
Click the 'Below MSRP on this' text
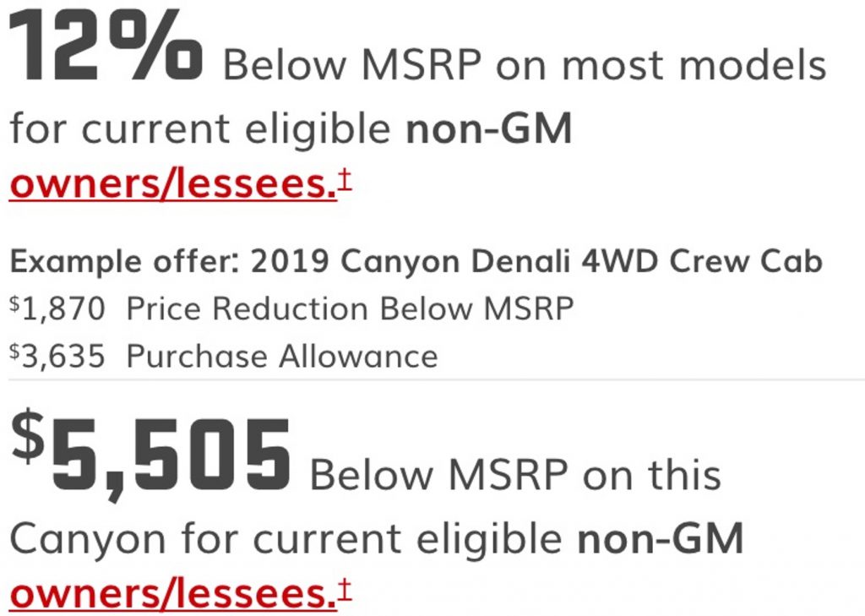click(x=516, y=475)
